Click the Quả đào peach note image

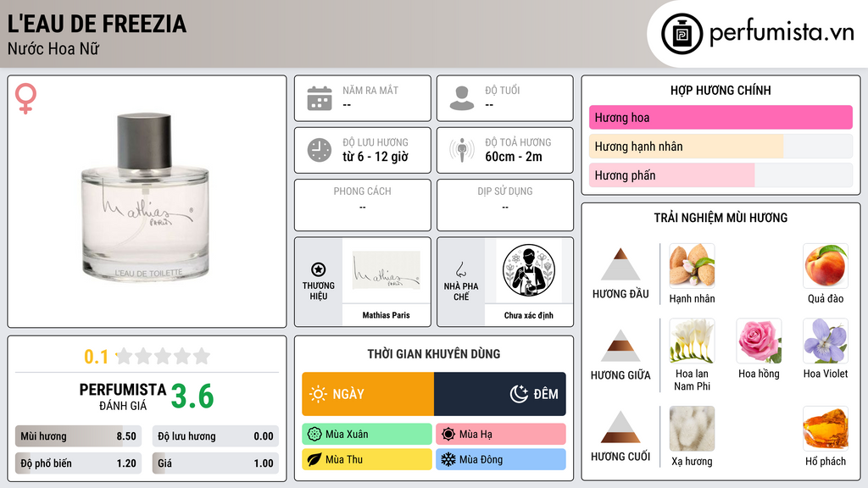(826, 265)
